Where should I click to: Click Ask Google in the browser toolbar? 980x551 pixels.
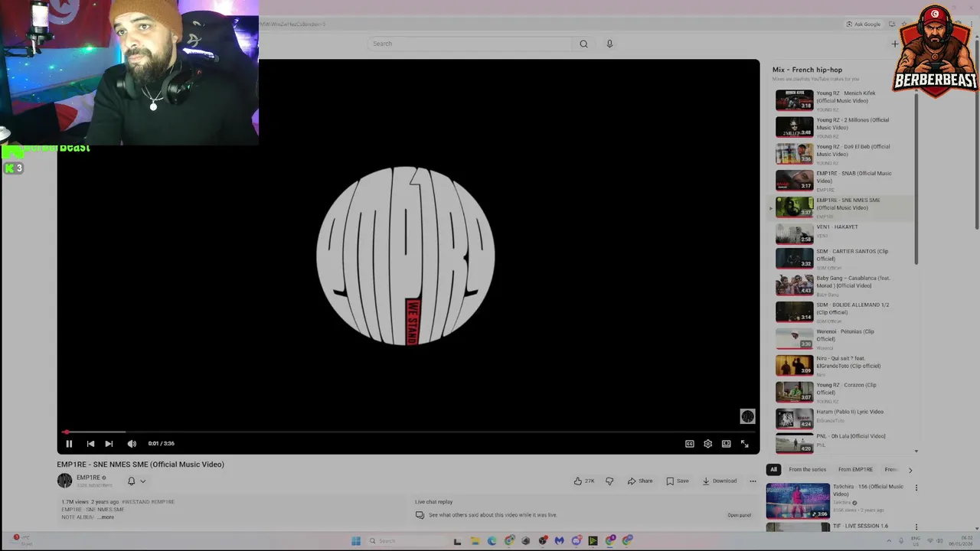click(x=864, y=24)
